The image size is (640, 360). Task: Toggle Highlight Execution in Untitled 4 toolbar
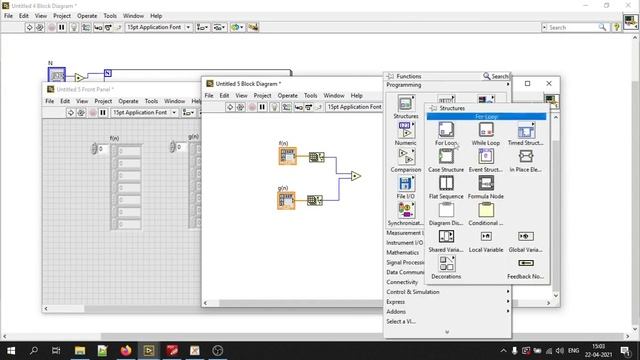pos(74,27)
